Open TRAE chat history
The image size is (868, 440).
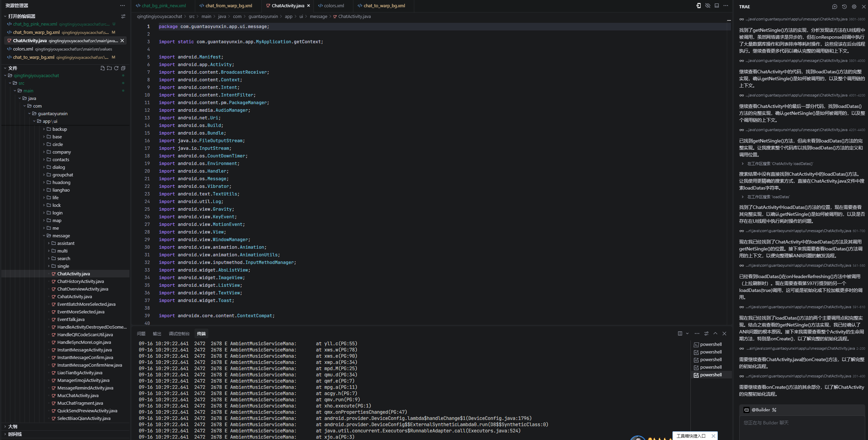click(844, 7)
